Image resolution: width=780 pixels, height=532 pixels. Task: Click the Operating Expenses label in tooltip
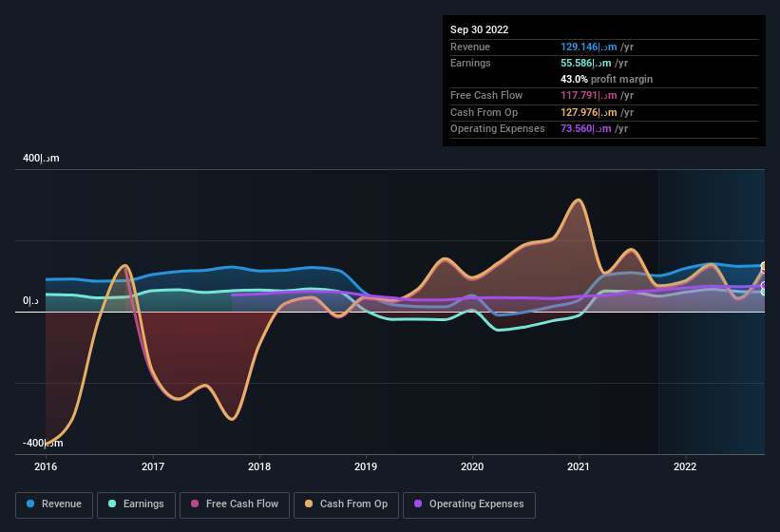(498, 129)
